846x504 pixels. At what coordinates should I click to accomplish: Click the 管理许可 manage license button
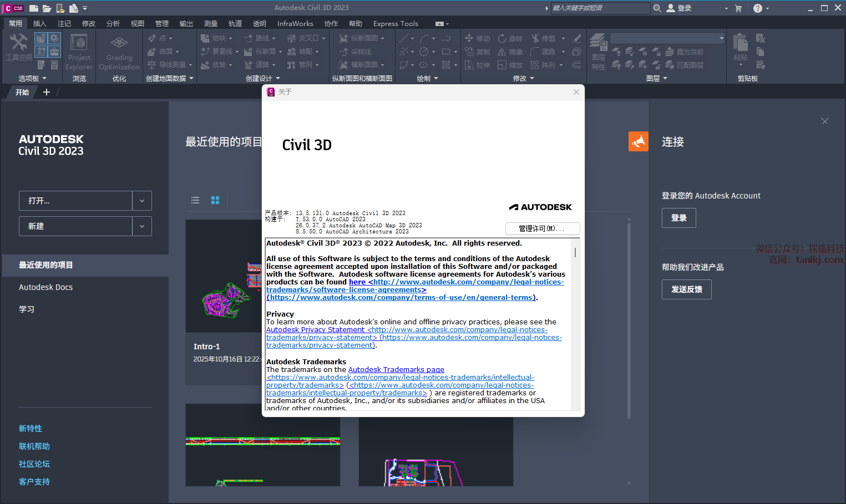pos(543,228)
